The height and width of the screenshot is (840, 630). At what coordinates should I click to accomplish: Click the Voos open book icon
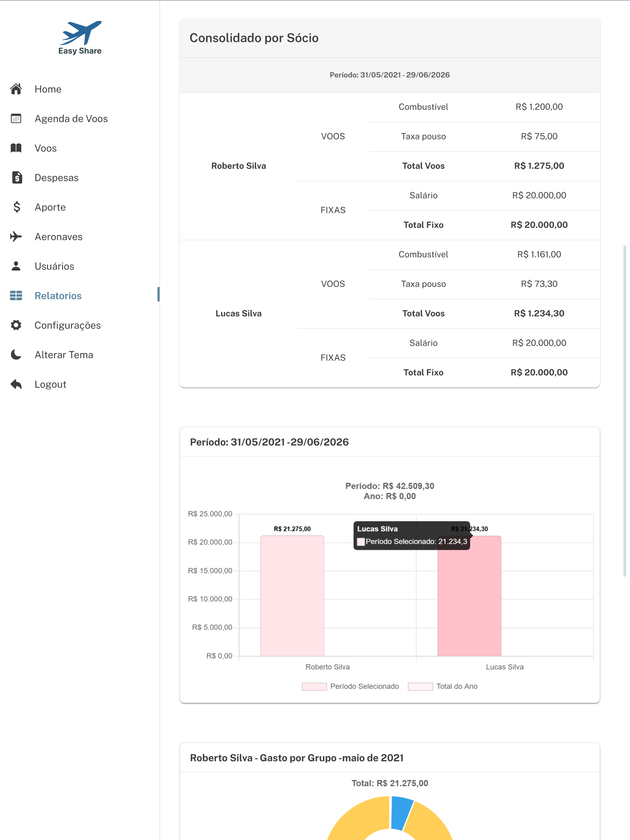click(x=16, y=148)
